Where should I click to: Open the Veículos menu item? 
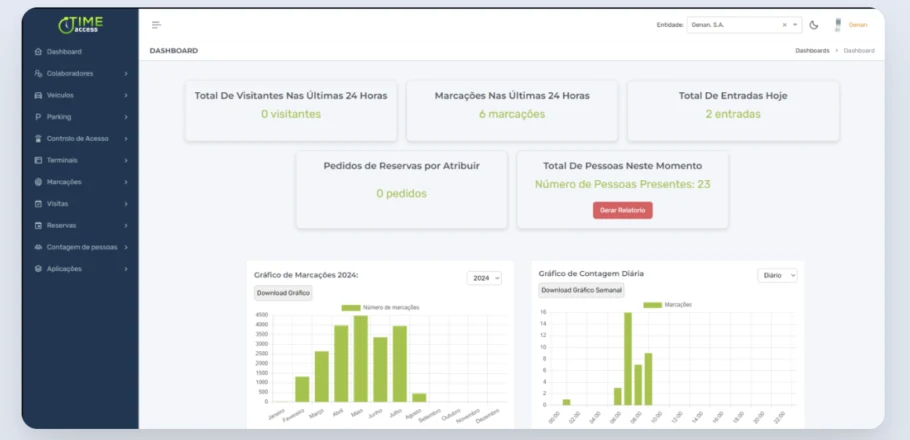pos(81,95)
